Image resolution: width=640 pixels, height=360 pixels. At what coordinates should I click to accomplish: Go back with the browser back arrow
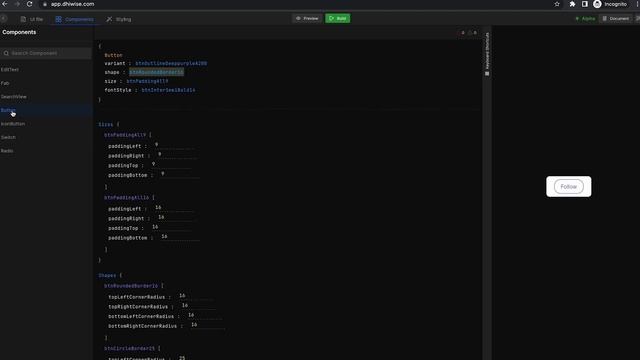5,4
